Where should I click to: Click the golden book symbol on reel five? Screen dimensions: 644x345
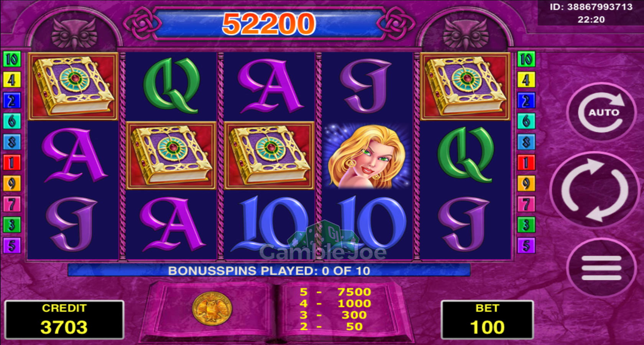tap(465, 86)
